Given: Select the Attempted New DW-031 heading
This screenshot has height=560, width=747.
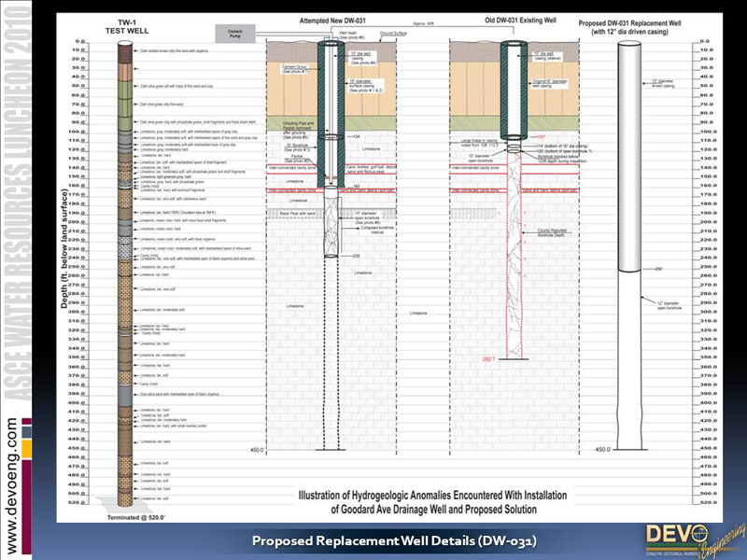Looking at the screenshot, I should click(331, 20).
